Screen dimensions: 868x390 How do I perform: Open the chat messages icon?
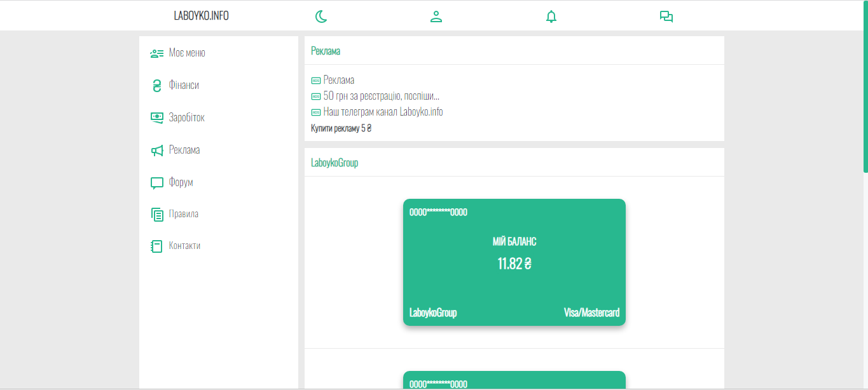tap(666, 17)
